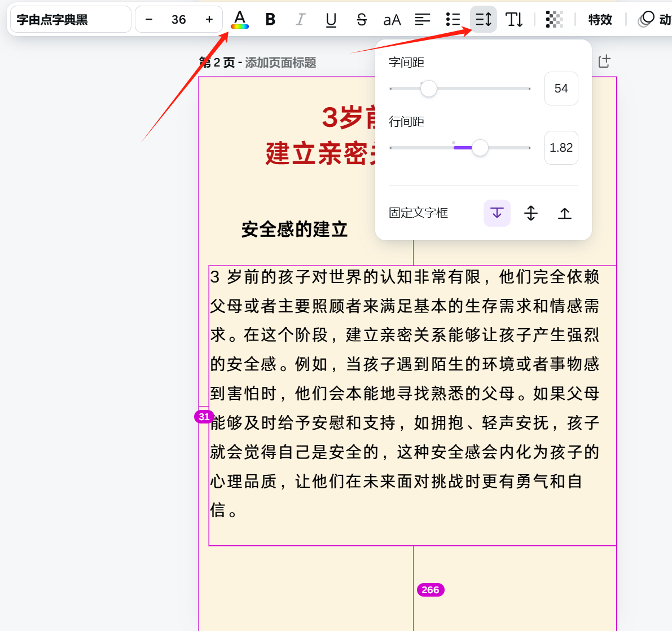This screenshot has height=631, width=672.
Task: Select the expand-downward fixed text box mode
Action: tap(497, 213)
